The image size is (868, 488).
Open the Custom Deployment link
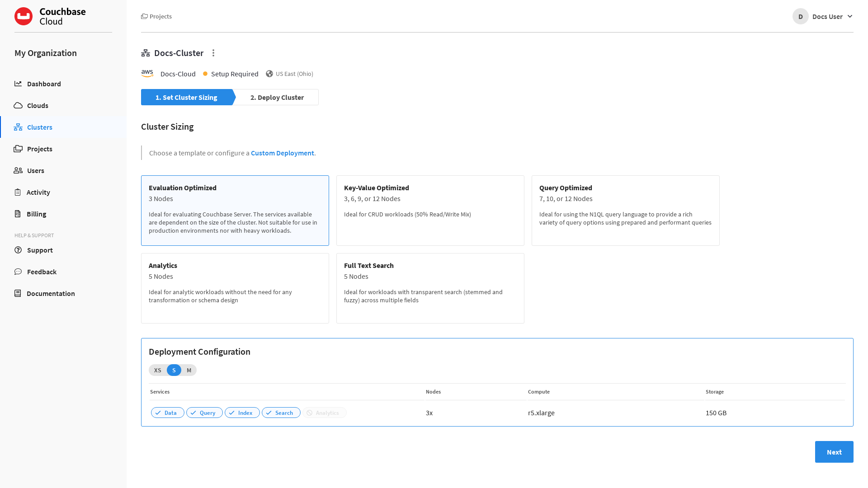(282, 153)
